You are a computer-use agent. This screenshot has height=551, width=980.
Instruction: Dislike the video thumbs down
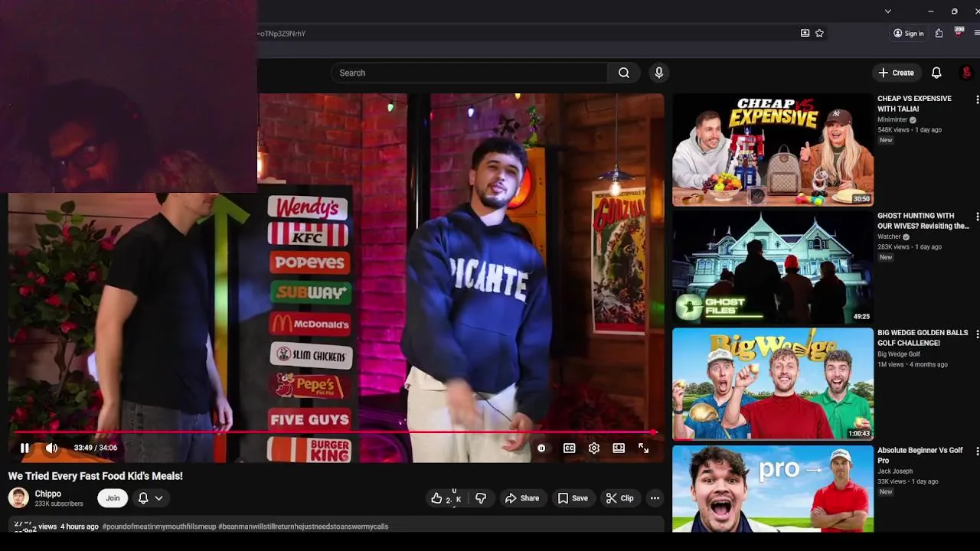click(x=481, y=498)
